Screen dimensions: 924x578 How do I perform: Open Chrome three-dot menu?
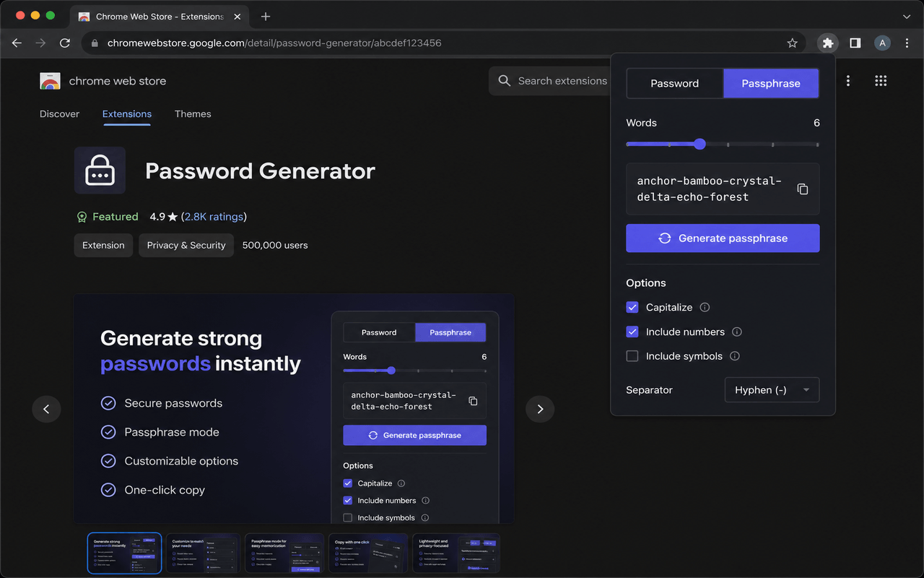[907, 43]
